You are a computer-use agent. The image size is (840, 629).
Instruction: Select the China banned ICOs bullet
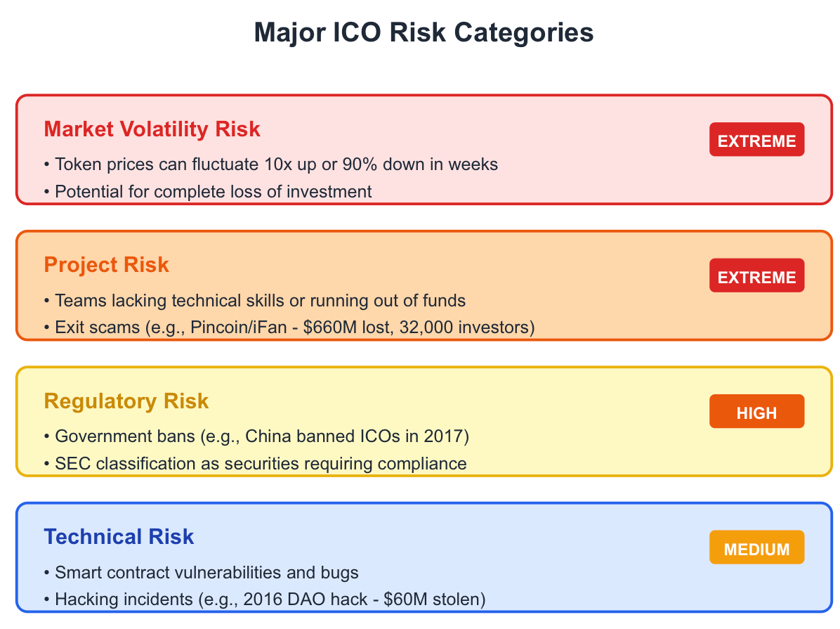[x=256, y=436]
